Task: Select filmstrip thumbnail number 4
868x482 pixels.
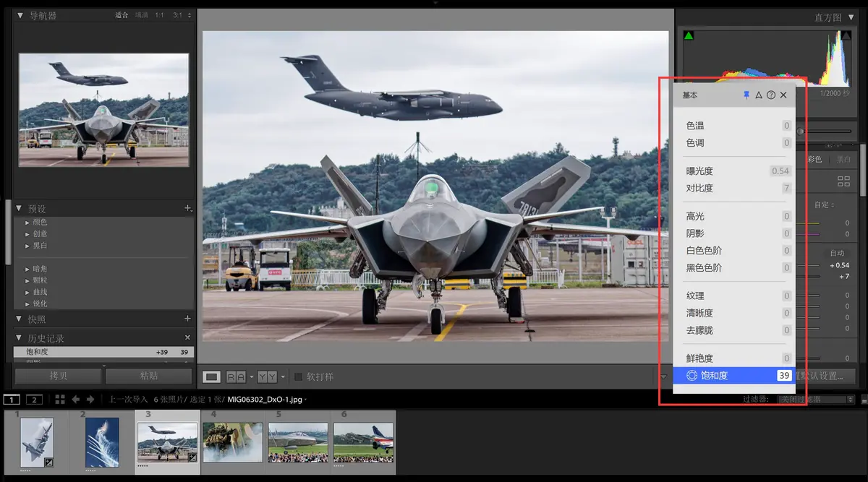Action: coord(232,442)
